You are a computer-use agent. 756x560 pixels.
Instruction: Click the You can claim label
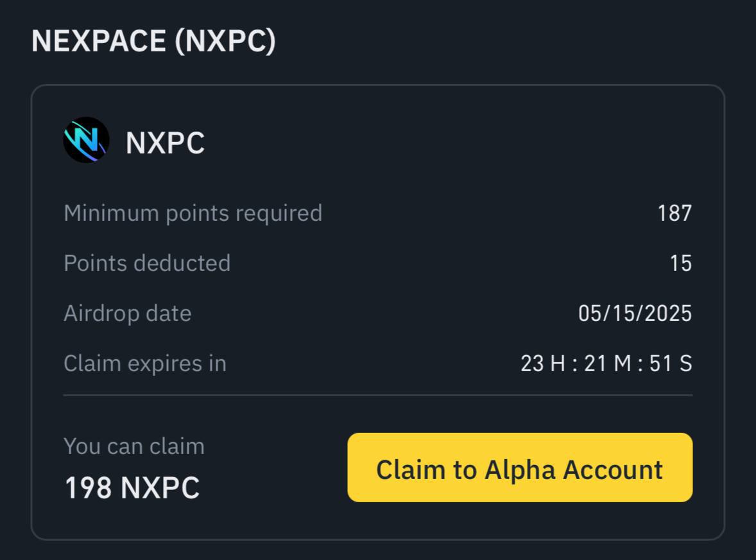(x=134, y=446)
